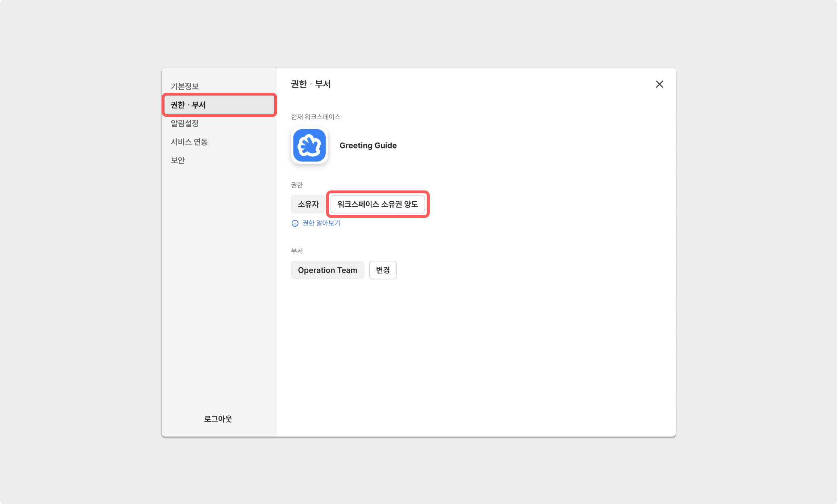837x504 pixels.
Task: Click the Operation Team department badge
Action: click(x=327, y=270)
